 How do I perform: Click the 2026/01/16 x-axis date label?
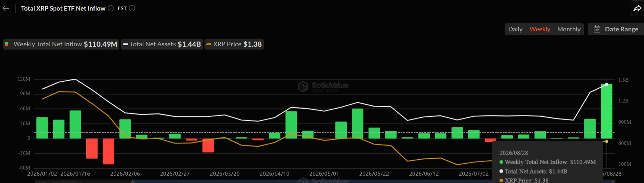pos(75,174)
